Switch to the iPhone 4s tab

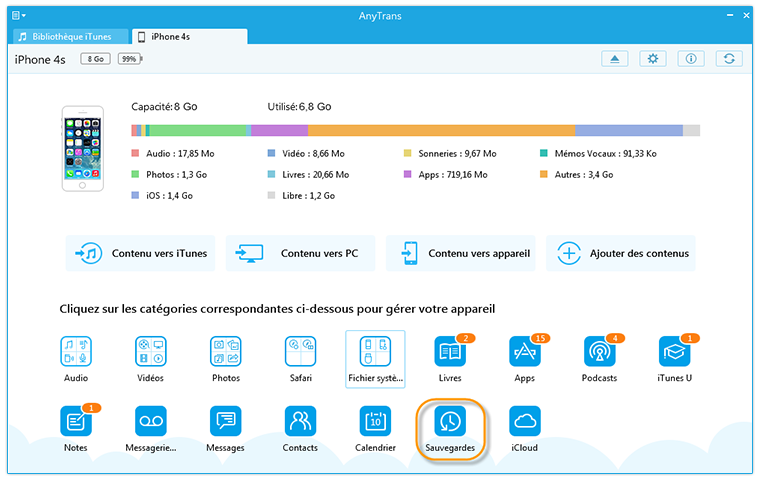point(190,36)
